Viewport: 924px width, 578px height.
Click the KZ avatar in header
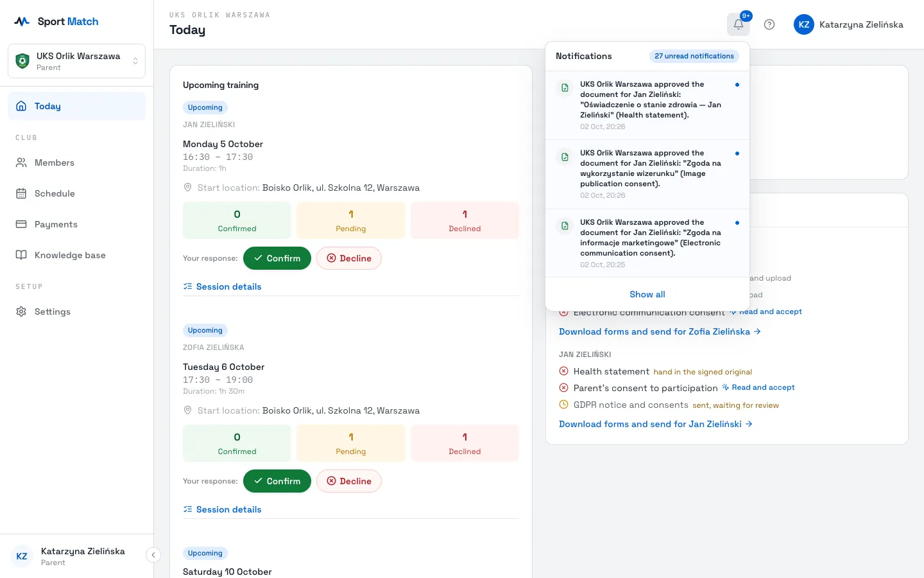coord(803,24)
